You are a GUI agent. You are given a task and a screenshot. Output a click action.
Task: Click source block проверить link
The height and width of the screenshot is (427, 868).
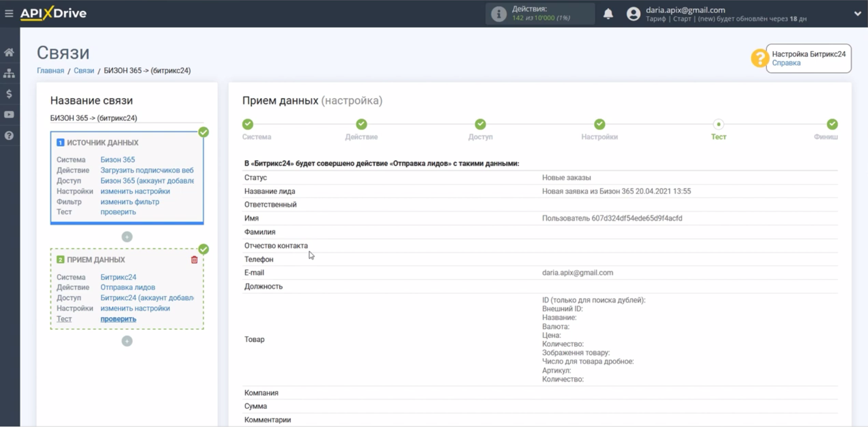[118, 212]
